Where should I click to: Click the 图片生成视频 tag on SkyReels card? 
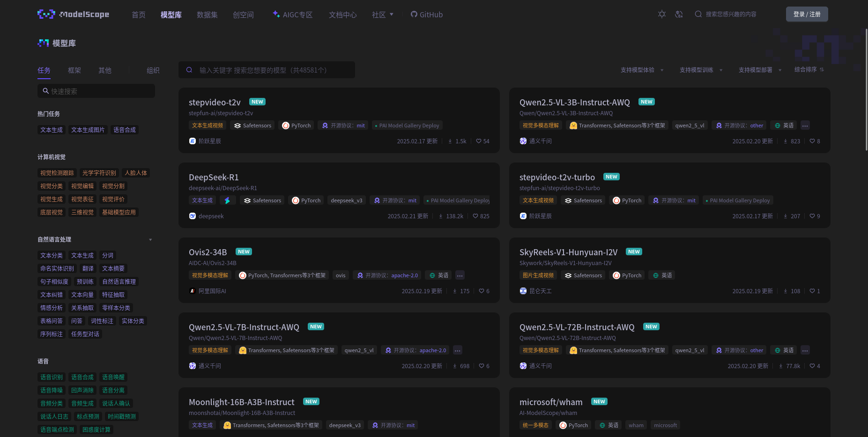pyautogui.click(x=538, y=275)
